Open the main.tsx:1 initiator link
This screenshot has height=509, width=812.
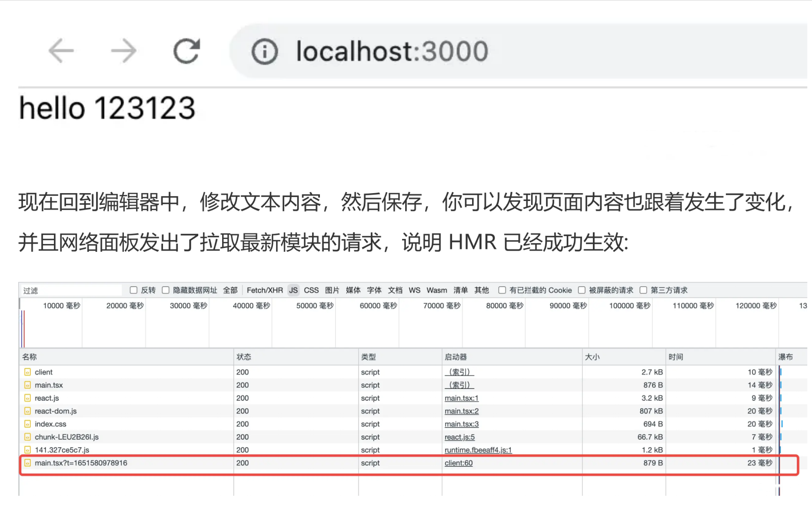(461, 398)
